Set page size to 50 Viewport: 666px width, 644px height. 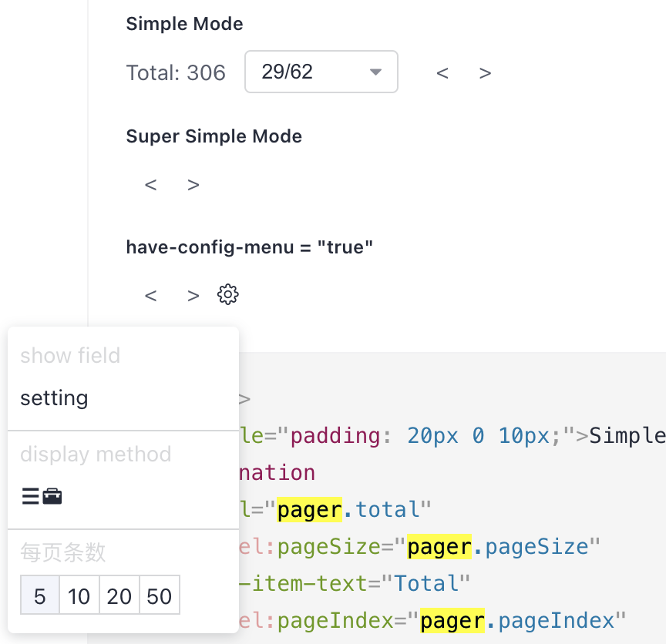click(160, 595)
